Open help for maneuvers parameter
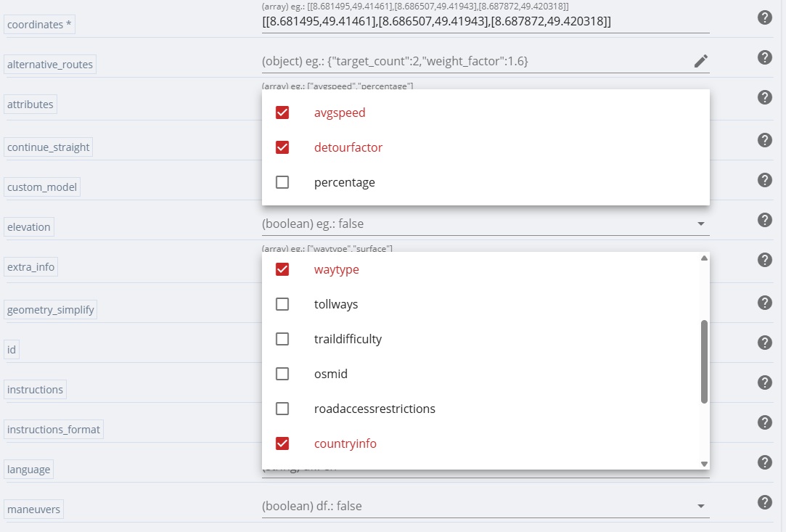The width and height of the screenshot is (786, 532). (764, 502)
